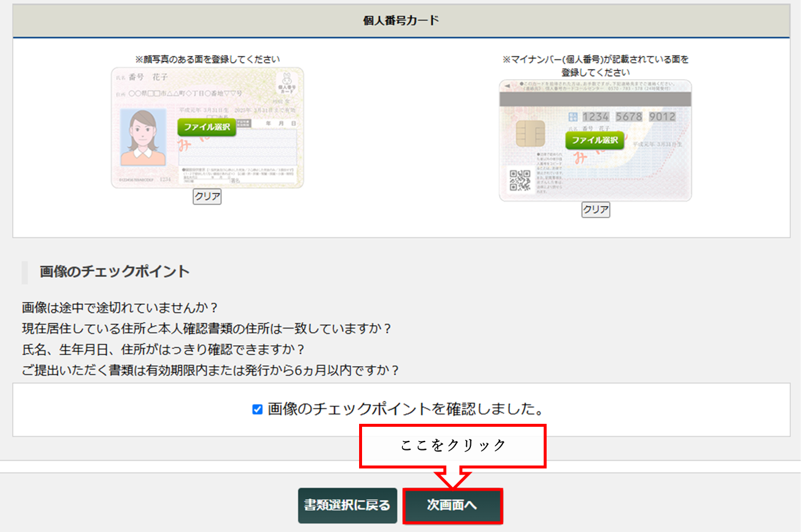Click the 5678 digits on the back card

[x=628, y=117]
